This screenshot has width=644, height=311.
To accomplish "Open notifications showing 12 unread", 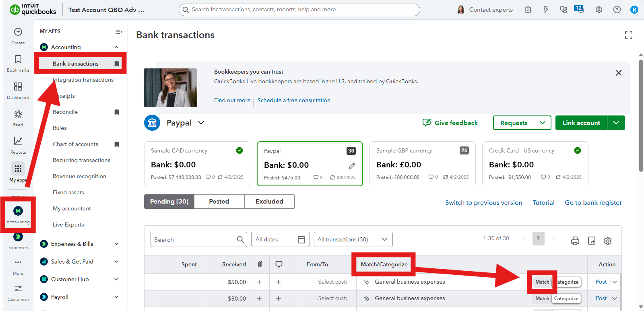I will pyautogui.click(x=580, y=9).
